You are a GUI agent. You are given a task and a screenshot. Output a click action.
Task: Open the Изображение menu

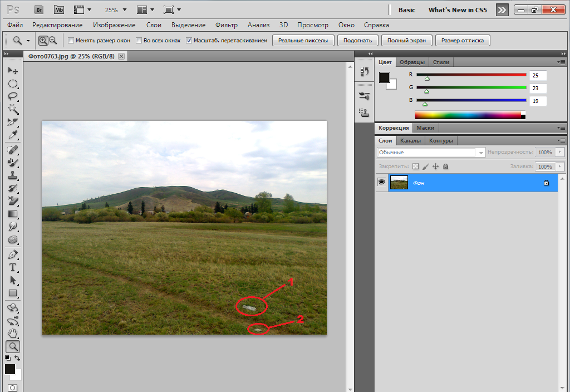[114, 25]
